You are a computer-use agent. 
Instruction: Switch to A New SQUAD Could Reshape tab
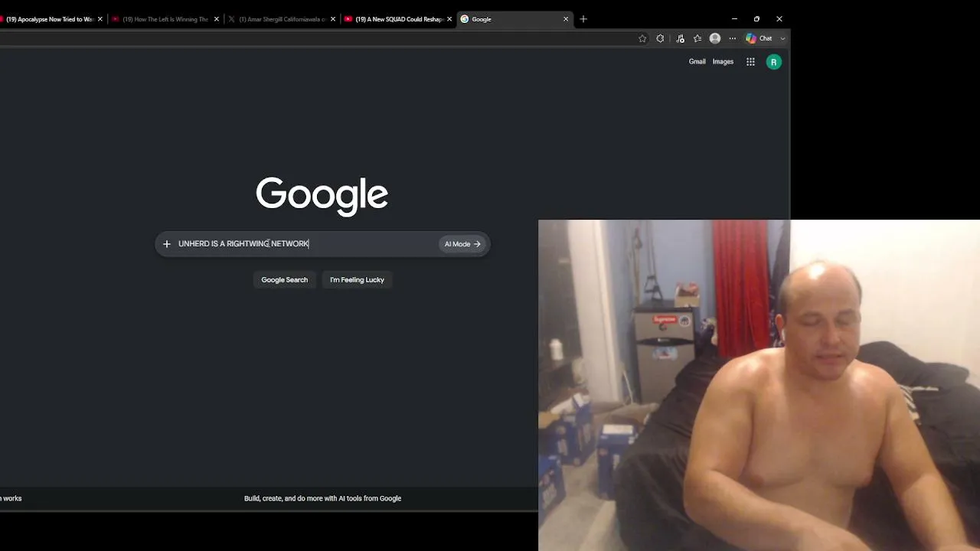click(398, 19)
